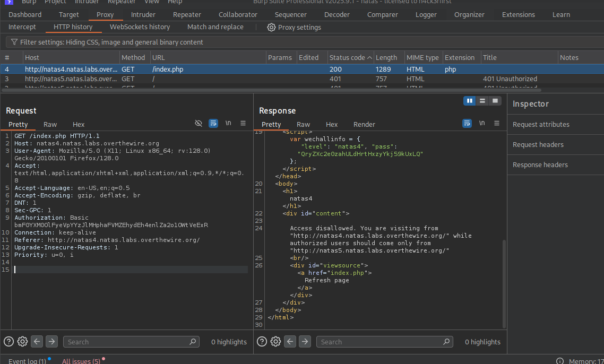Open Event log in status bar
The image size is (604, 364).
pos(27,361)
